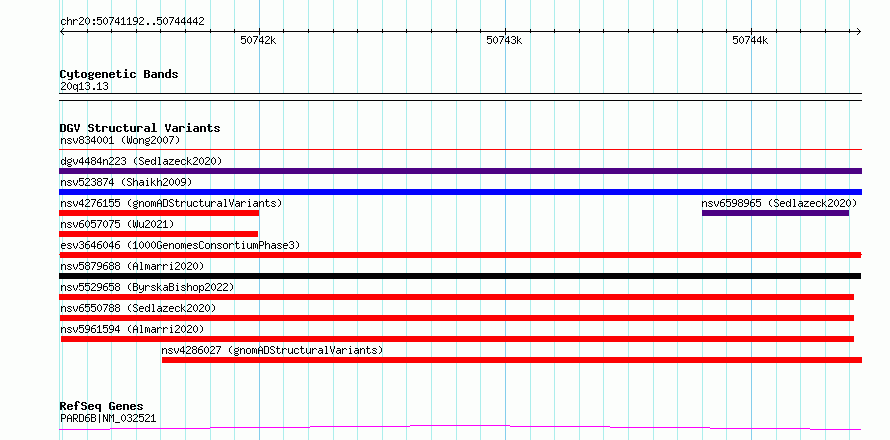Click the right arrowhead of the ruler
This screenshot has height=440, width=890.
pyautogui.click(x=859, y=31)
